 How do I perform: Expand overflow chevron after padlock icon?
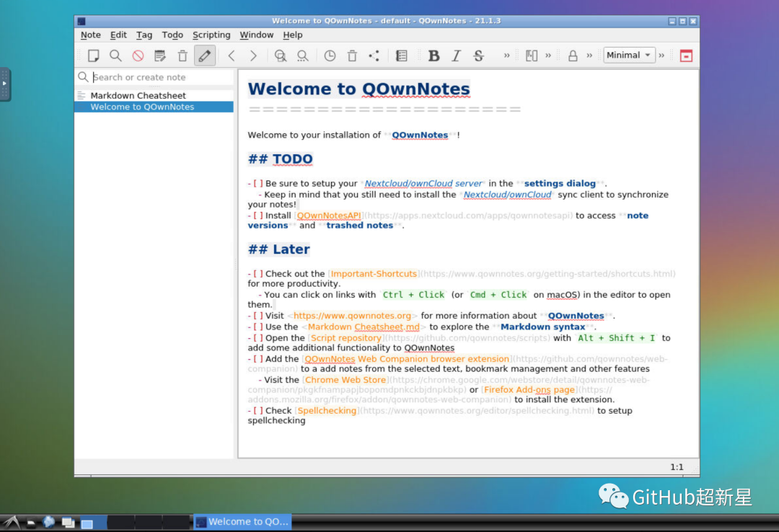click(x=589, y=56)
